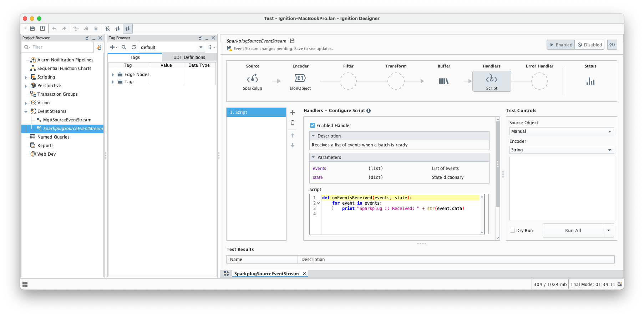Select Named Queries in project tree
Screen dimensions: 644x316
click(54, 137)
